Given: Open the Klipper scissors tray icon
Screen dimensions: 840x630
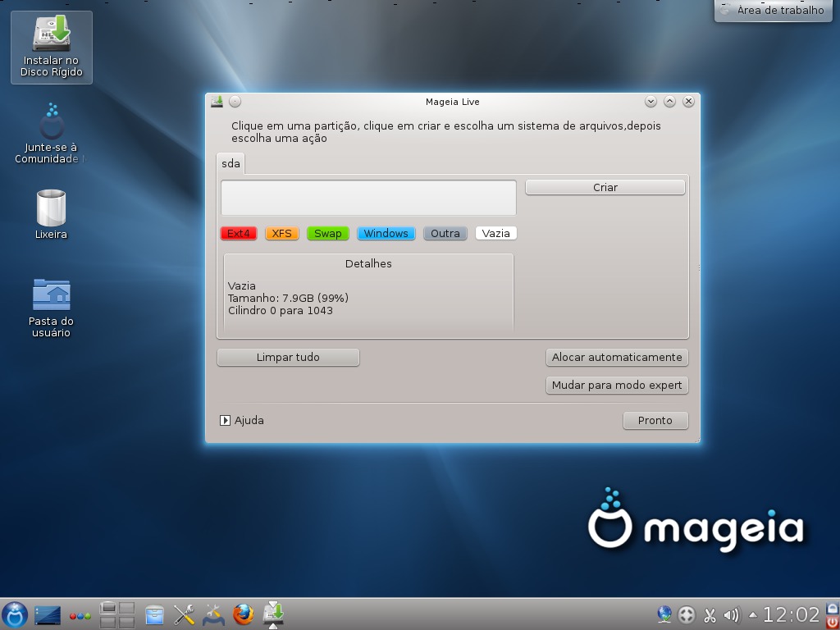Looking at the screenshot, I should 710,615.
